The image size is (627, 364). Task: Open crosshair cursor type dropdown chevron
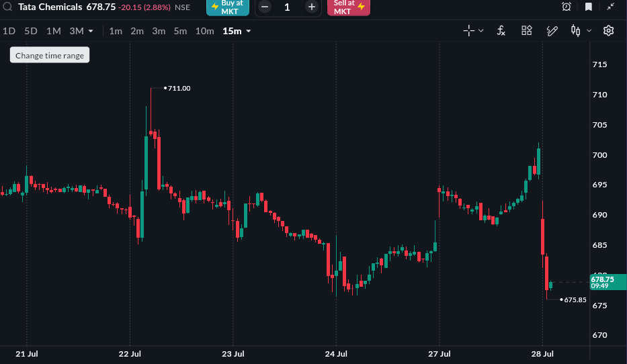pyautogui.click(x=481, y=31)
